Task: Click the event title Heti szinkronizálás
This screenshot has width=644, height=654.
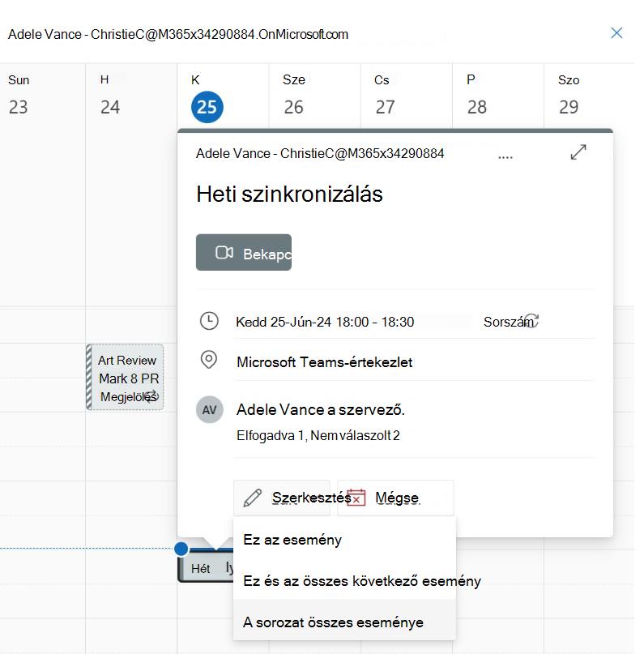Action: [289, 194]
